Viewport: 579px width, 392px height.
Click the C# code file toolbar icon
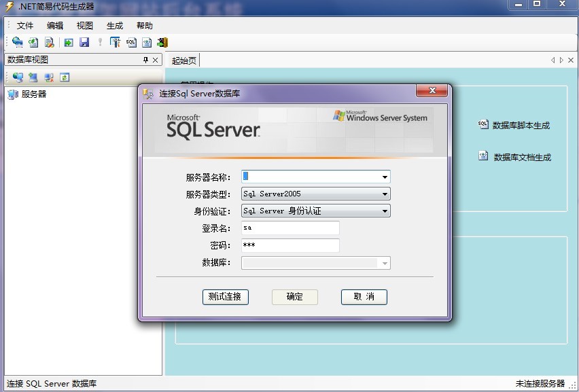[33, 42]
